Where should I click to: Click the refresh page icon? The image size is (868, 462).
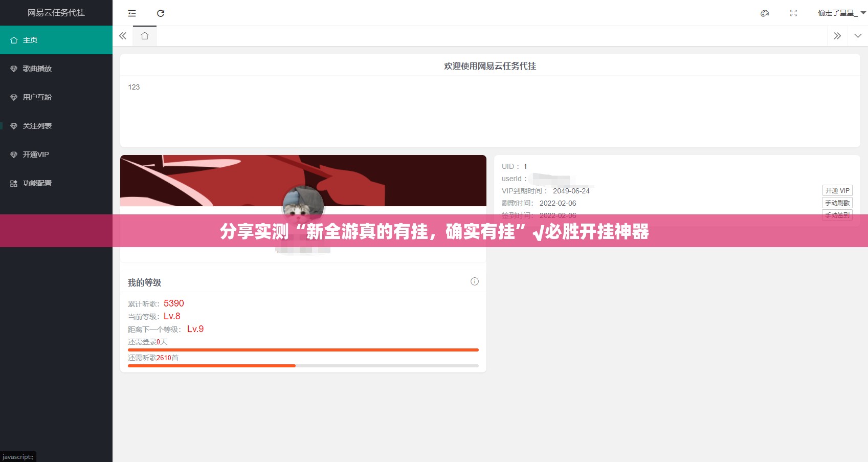tap(161, 13)
